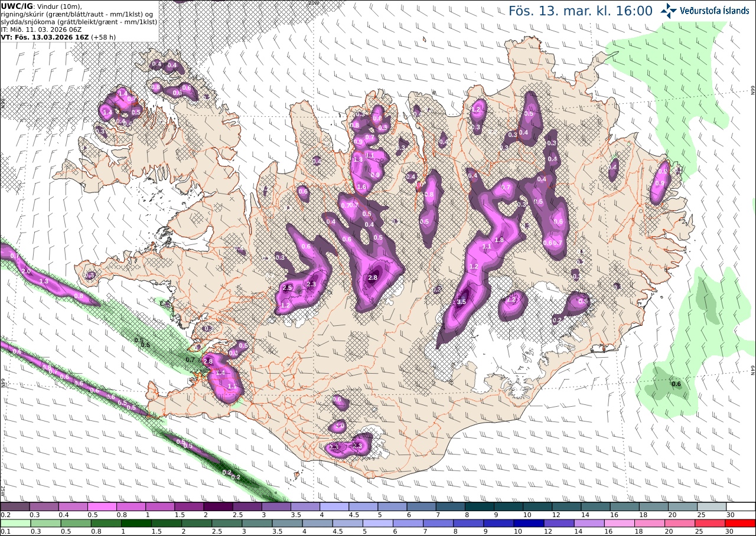Select the 30 bright red swatch in rain scale
Screen dimensions: 756x536
(x=741, y=523)
